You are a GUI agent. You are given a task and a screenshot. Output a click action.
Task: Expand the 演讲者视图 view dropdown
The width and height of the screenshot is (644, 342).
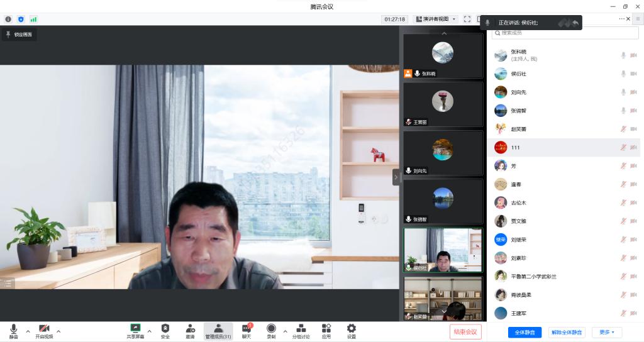coord(436,19)
